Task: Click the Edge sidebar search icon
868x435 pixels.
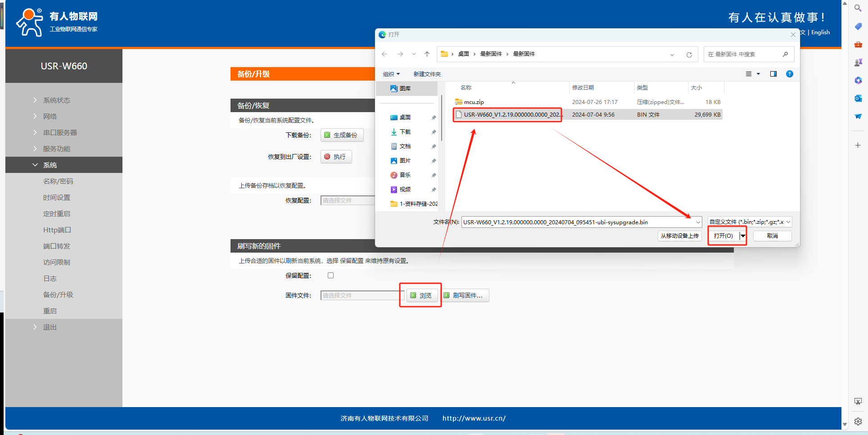Action: tap(858, 8)
